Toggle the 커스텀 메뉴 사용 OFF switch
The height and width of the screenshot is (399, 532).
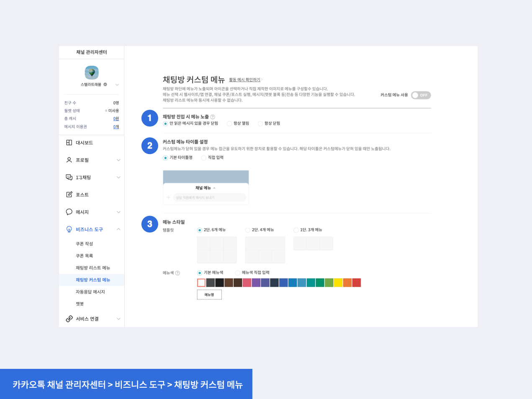click(x=421, y=95)
